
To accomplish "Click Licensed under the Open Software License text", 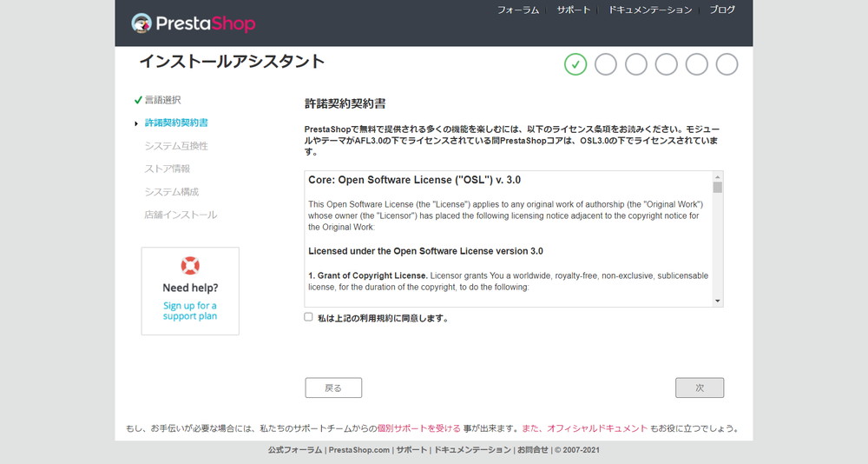I will point(425,251).
